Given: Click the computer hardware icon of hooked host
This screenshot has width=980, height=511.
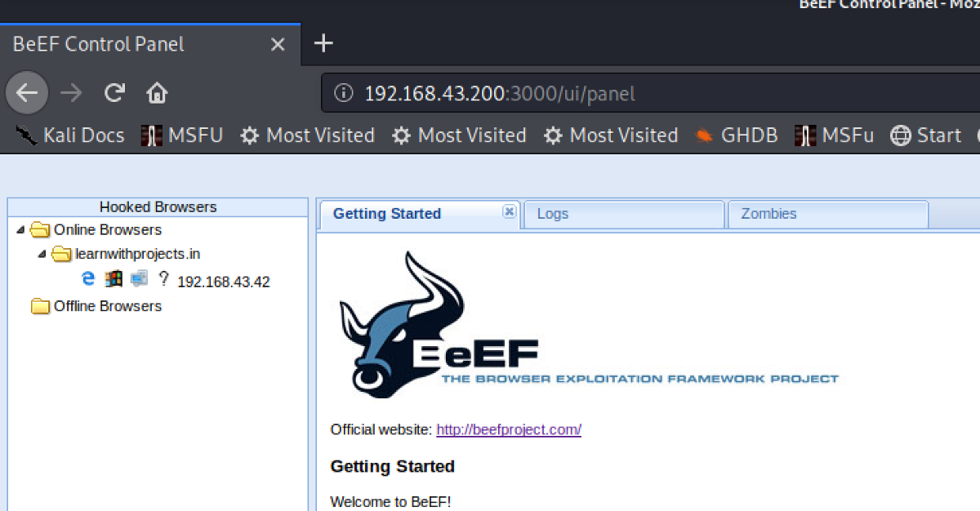Looking at the screenshot, I should pos(139,279).
